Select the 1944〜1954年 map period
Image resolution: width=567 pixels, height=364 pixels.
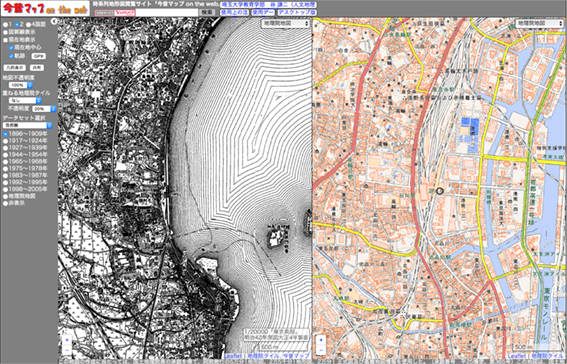[x=5, y=155]
